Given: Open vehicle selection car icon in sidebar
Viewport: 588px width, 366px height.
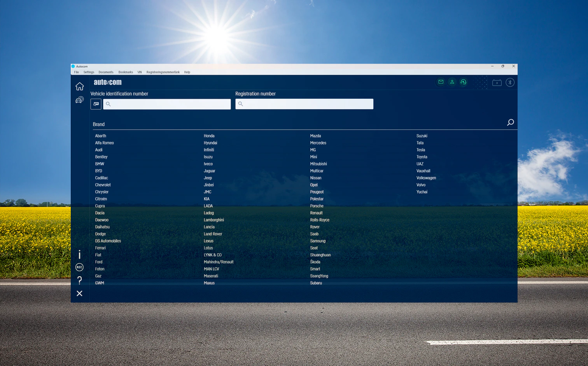Looking at the screenshot, I should click(x=80, y=100).
